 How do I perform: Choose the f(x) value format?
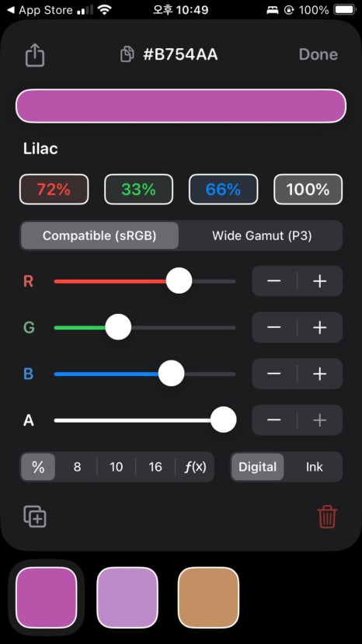point(195,467)
